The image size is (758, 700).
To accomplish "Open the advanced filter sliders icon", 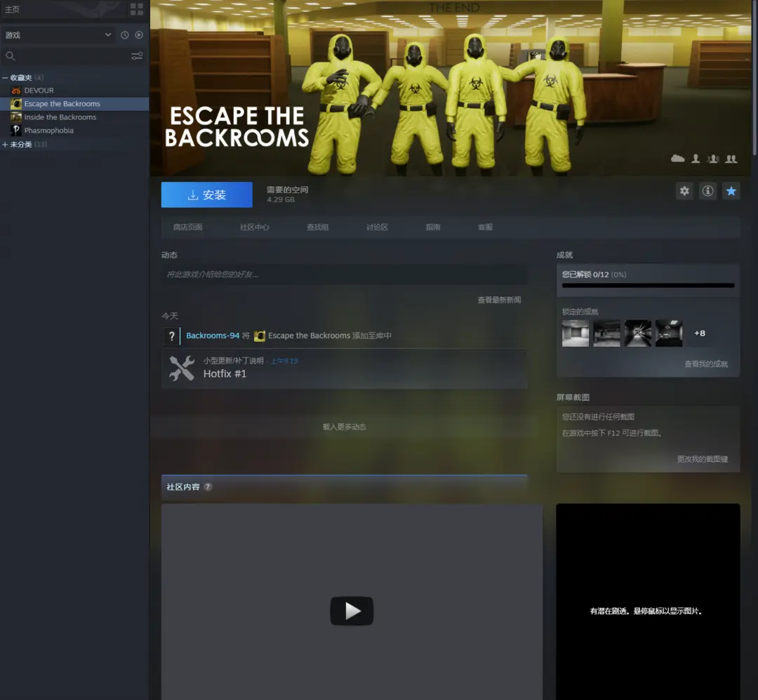I will 137,56.
